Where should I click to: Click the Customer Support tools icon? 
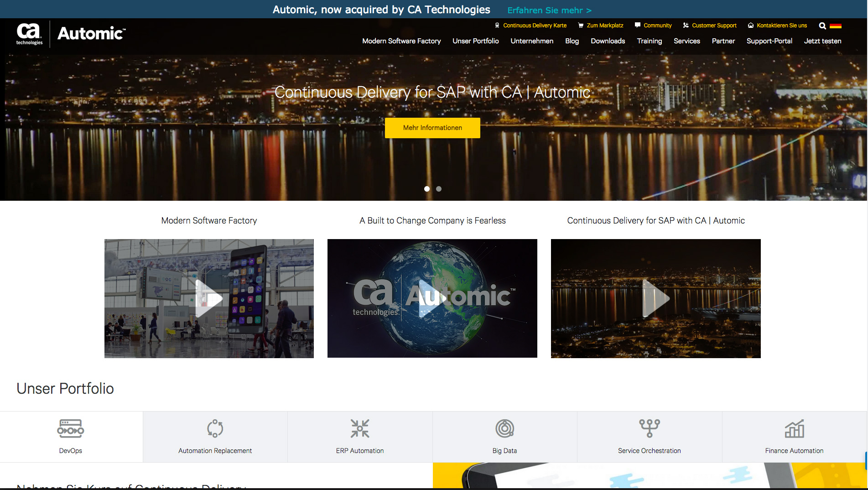pos(686,26)
